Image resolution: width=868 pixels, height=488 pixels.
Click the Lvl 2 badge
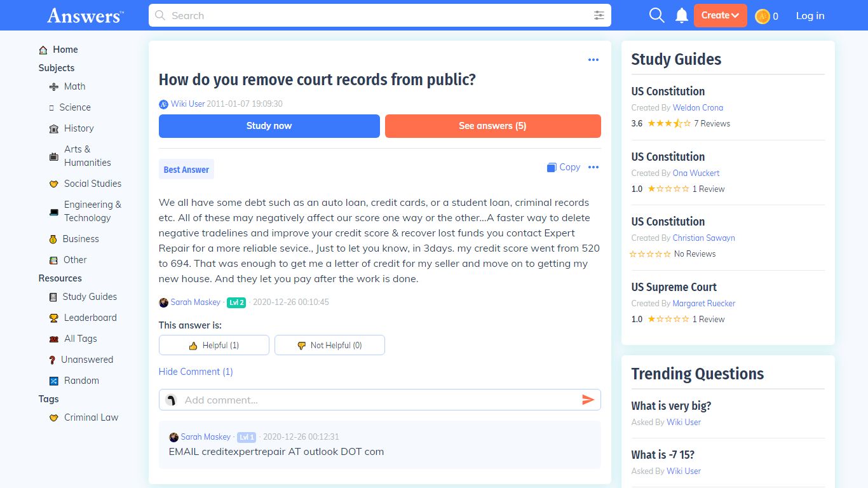tap(236, 303)
